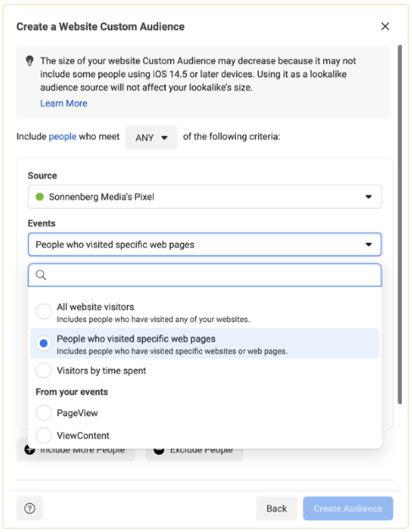
Task: Click the Back button
Action: [277, 508]
